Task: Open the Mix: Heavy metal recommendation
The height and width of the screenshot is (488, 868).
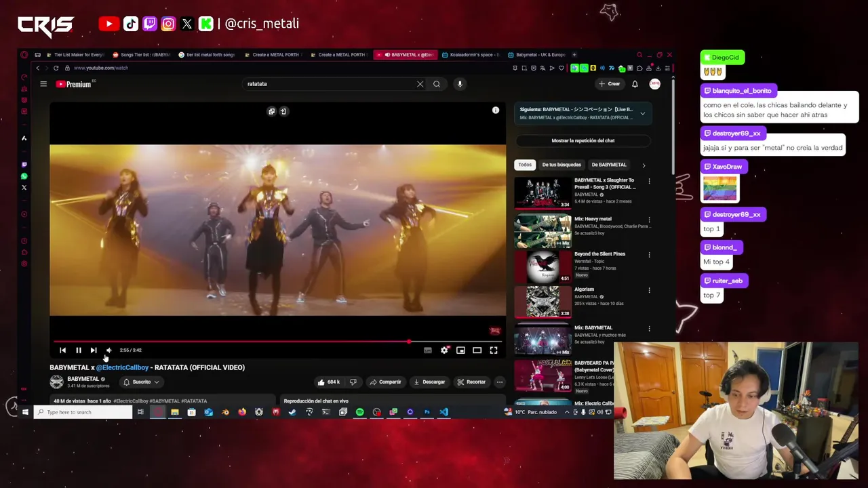Action: pos(542,231)
